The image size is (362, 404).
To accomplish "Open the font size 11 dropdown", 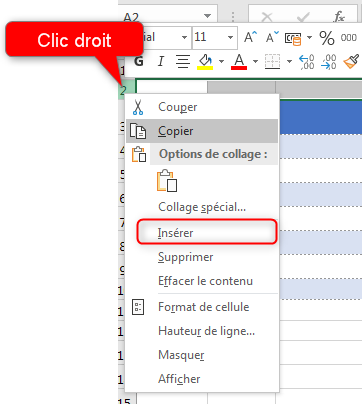I will [x=230, y=37].
